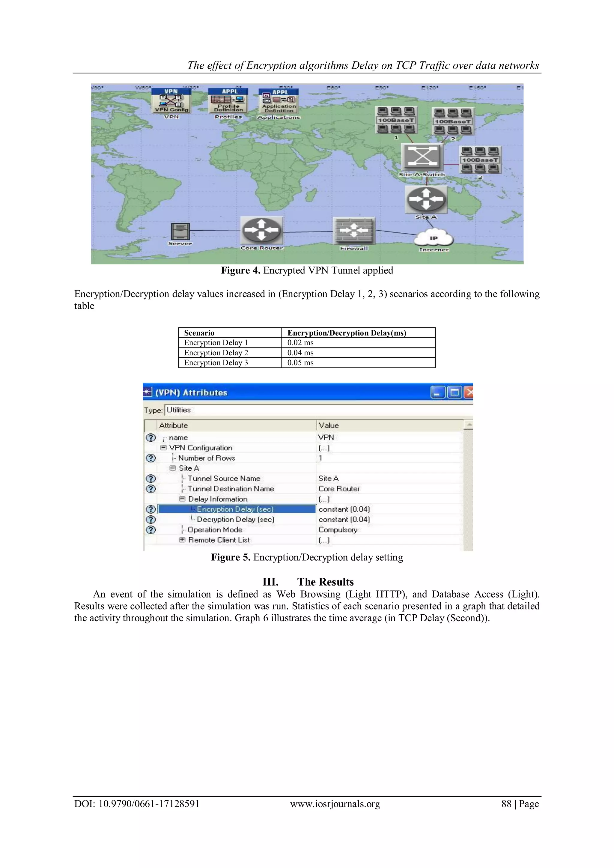This screenshot has height=868, width=614.
Task: Collapse the Site A tree node
Action: click(173, 468)
